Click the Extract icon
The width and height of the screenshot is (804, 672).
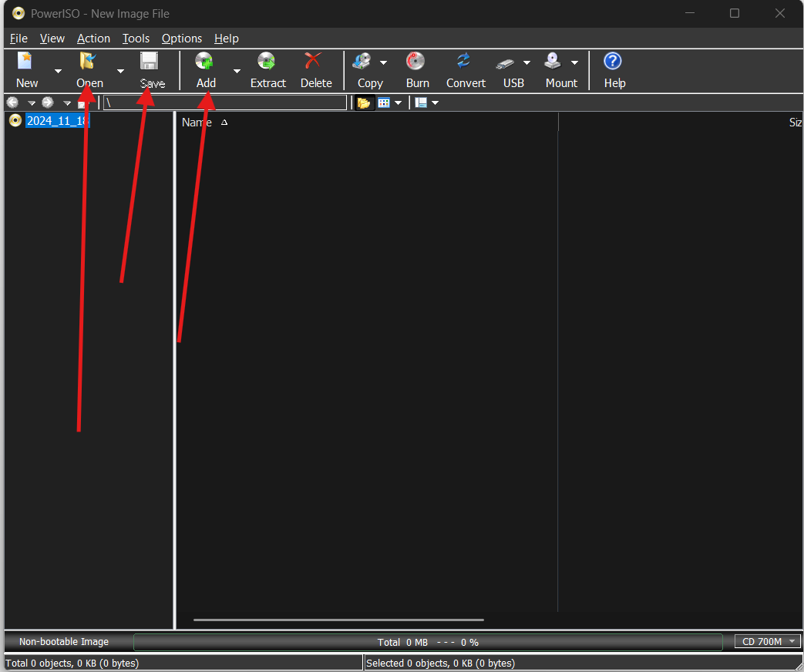pos(267,69)
